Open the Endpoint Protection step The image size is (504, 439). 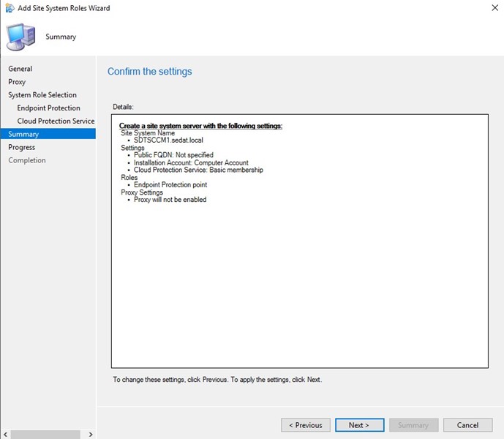[x=48, y=108]
